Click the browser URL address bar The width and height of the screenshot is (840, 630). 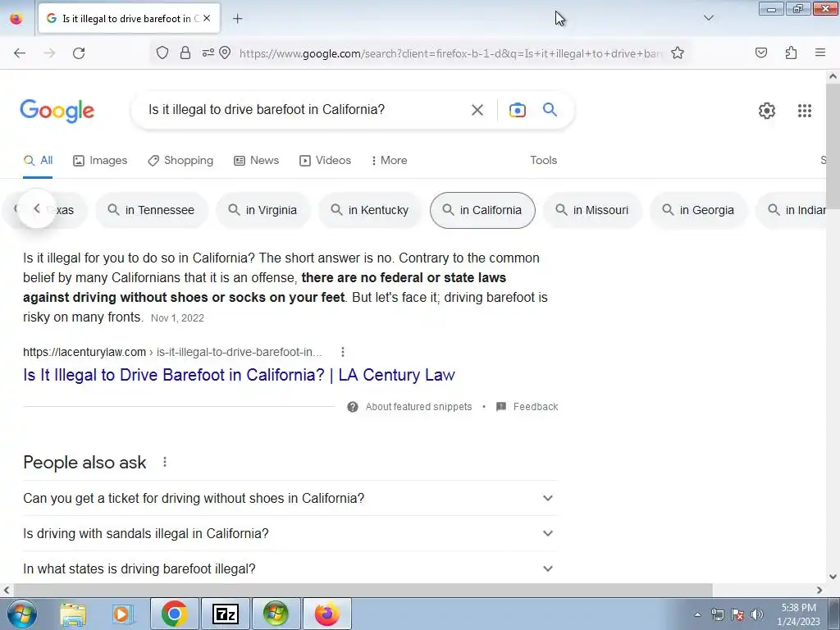point(450,53)
